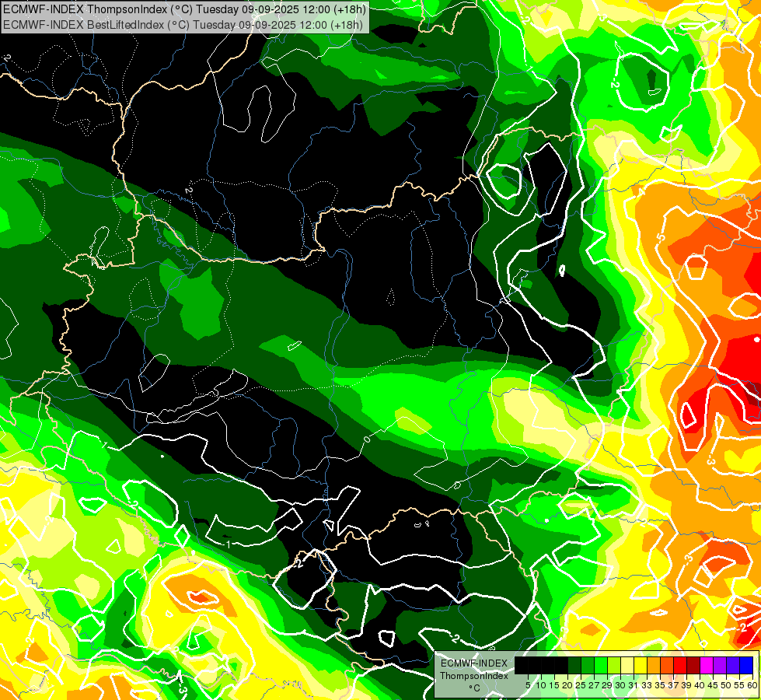Click the legend tick value '30'
761x700 pixels.
click(621, 685)
